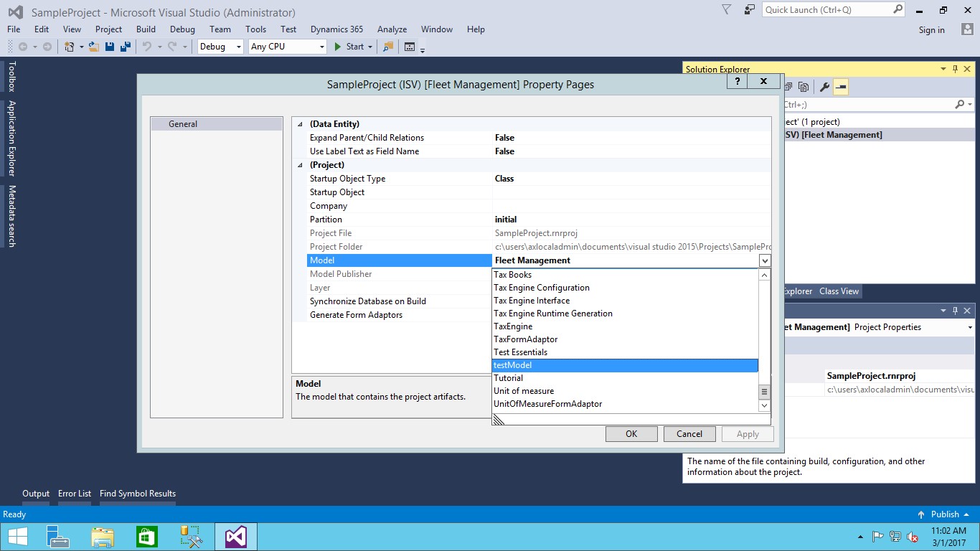
Task: Click the system tray volume icon
Action: coord(913,537)
